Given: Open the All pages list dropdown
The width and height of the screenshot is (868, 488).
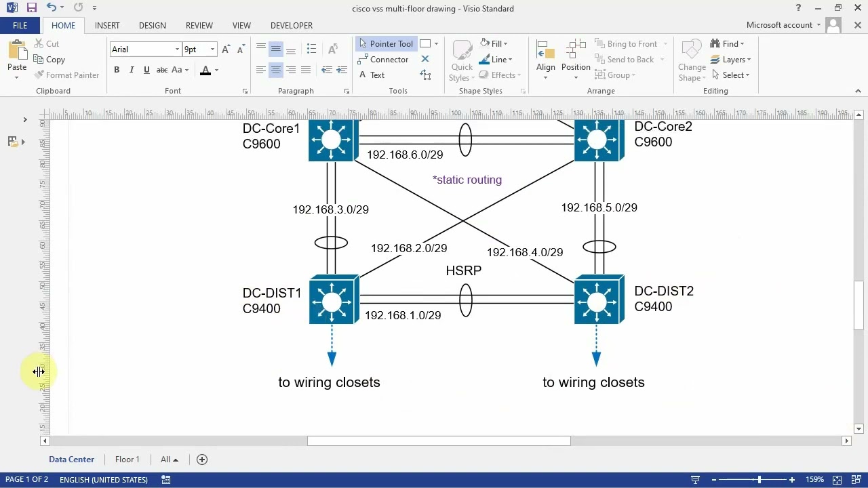Looking at the screenshot, I should [170, 460].
